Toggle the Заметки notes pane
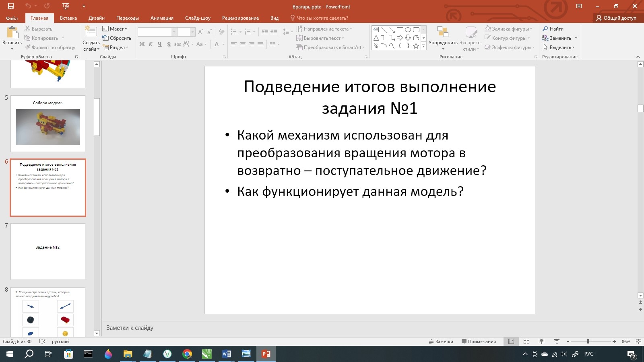This screenshot has width=644, height=362. click(441, 341)
